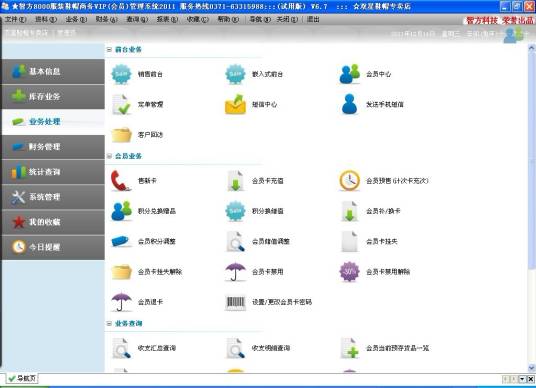Open 会员退卡 umbrella icon

pyautogui.click(x=121, y=302)
